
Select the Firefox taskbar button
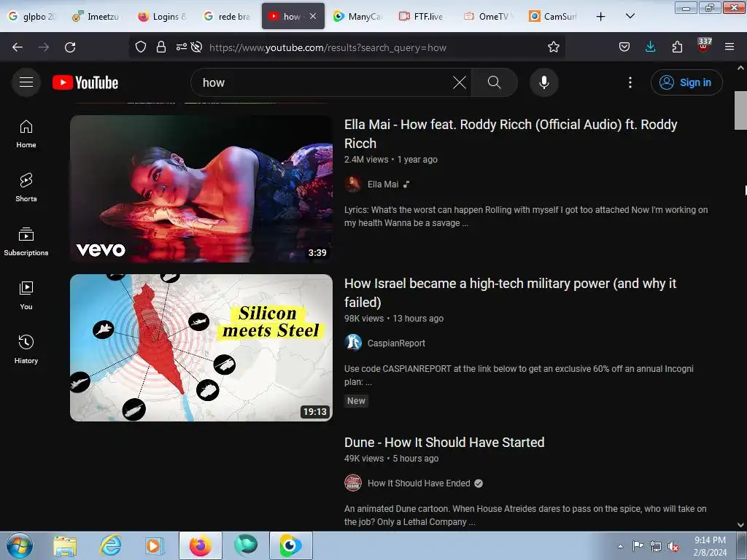[200, 546]
